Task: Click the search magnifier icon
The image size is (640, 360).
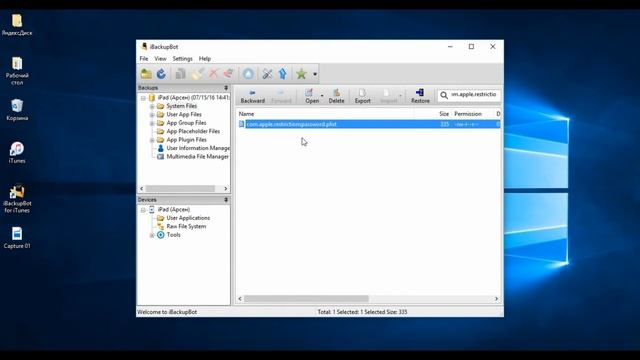Action: coord(444,96)
